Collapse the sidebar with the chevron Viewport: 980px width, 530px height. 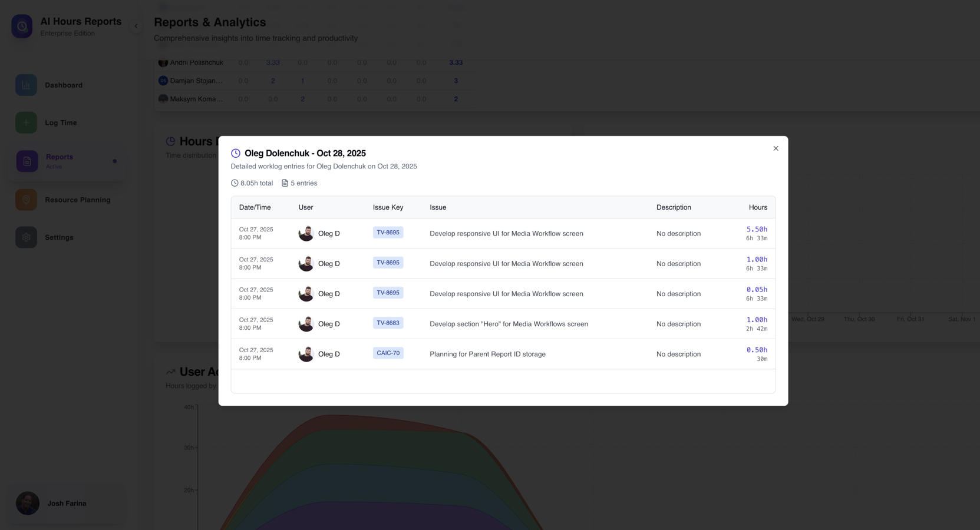coord(136,26)
